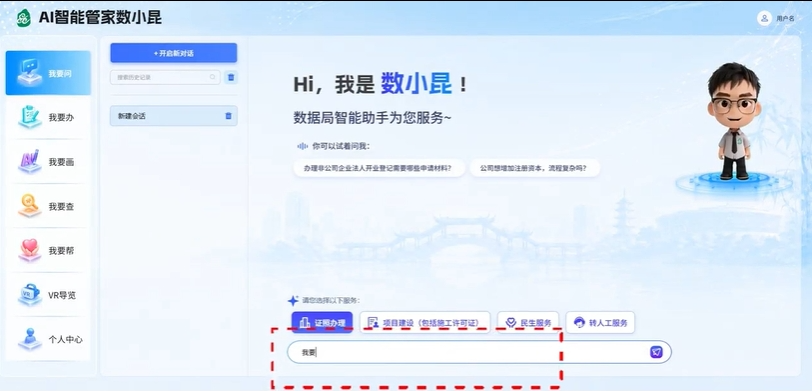Click the 数据局智能助手为您服务 subtitle
The width and height of the screenshot is (812, 391).
pos(372,118)
